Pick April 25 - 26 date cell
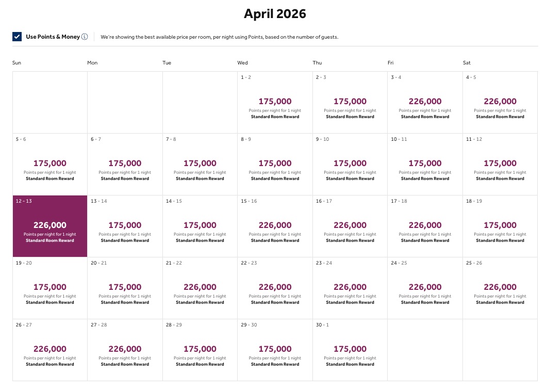Screen dimensions: 547x392 pos(500,288)
